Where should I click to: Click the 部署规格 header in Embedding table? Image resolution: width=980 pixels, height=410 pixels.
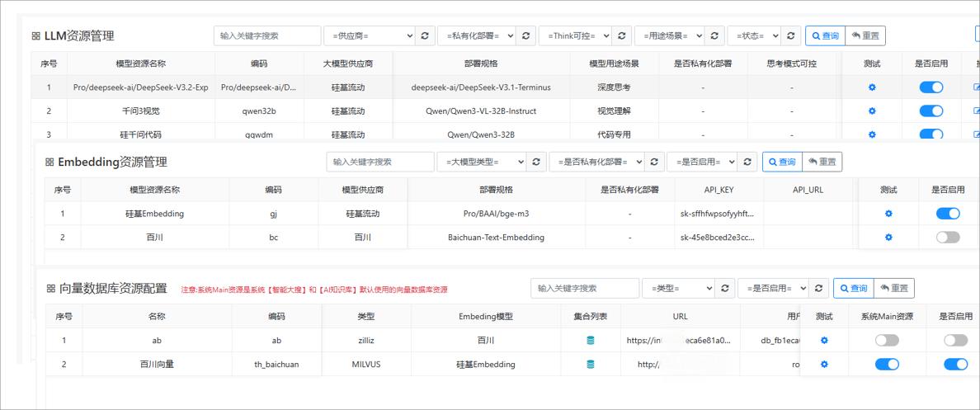tap(497, 190)
